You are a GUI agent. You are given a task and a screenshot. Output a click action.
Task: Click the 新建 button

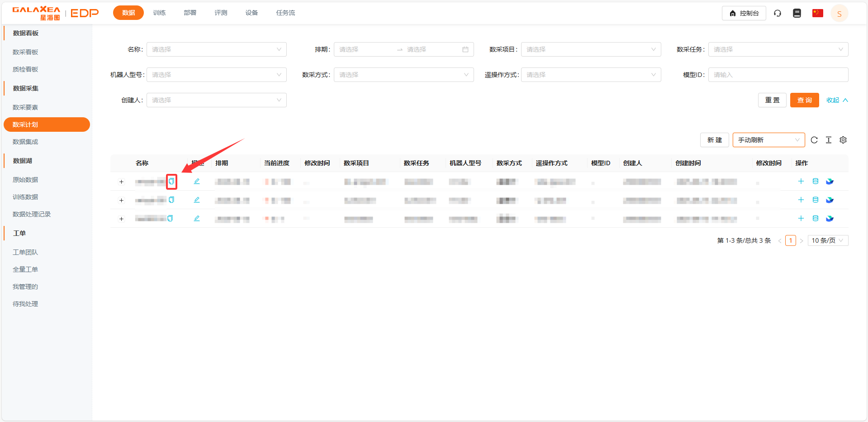[x=715, y=140]
